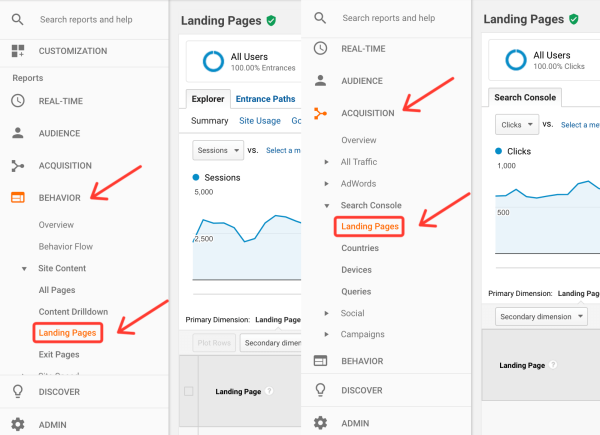Open the Sessions metric dropdown

pyautogui.click(x=218, y=150)
